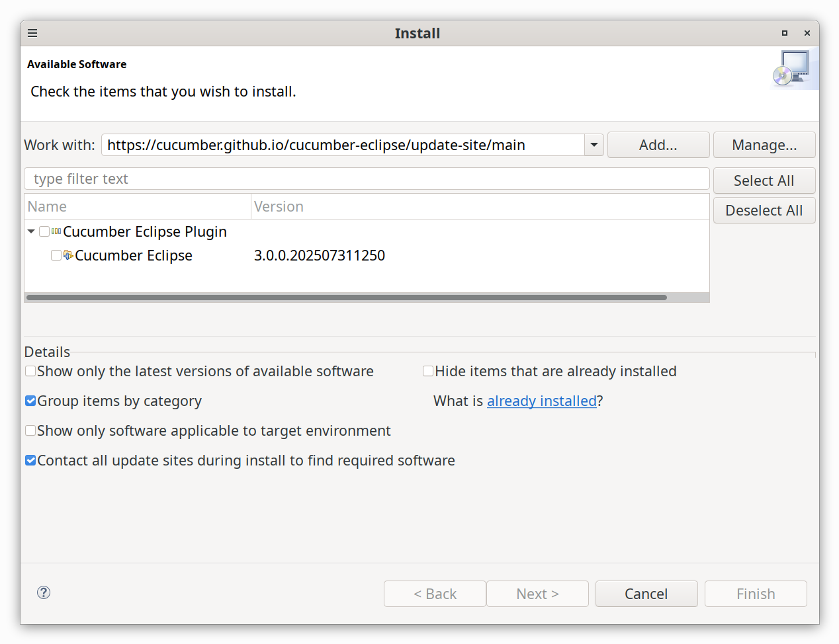This screenshot has height=644, width=839.
Task: Click the Cancel button
Action: (646, 594)
